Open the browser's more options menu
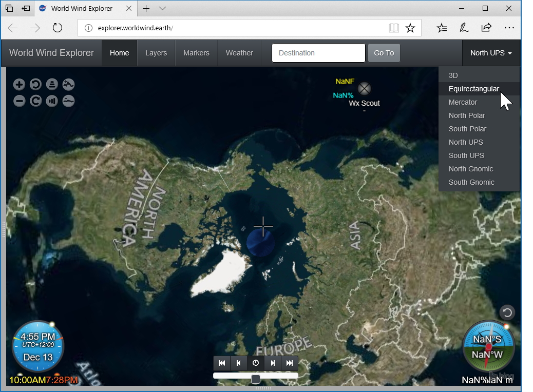This screenshot has height=392, width=533. [x=509, y=28]
